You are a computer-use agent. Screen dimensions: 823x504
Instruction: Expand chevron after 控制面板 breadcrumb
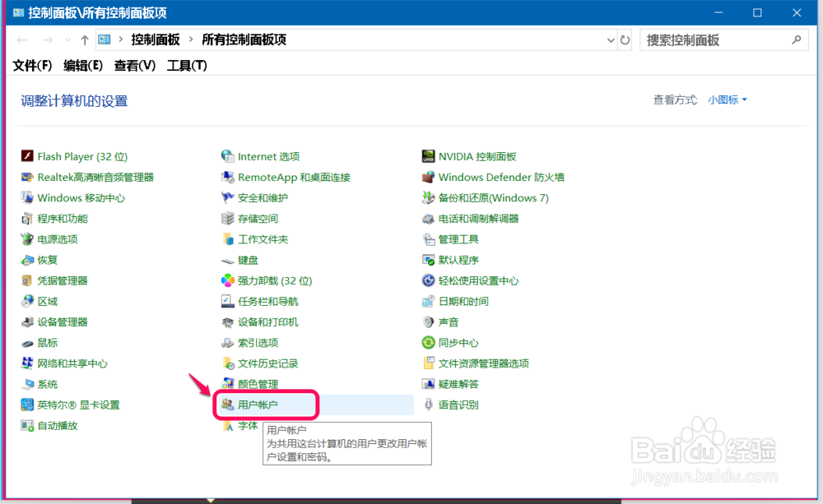click(x=191, y=39)
